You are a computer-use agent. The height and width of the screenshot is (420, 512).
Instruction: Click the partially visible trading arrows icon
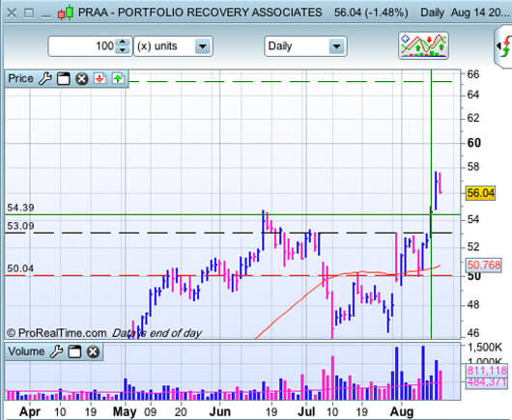(x=504, y=46)
